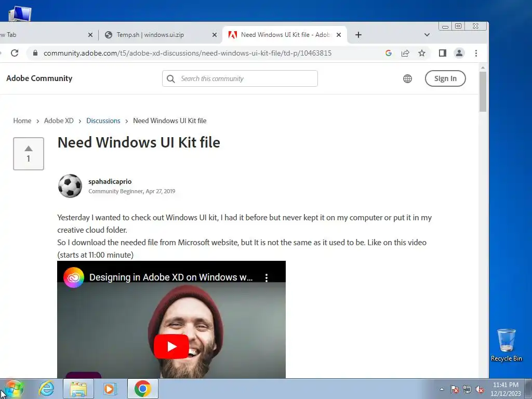
Task: Click the Search this community field
Action: [x=240, y=78]
